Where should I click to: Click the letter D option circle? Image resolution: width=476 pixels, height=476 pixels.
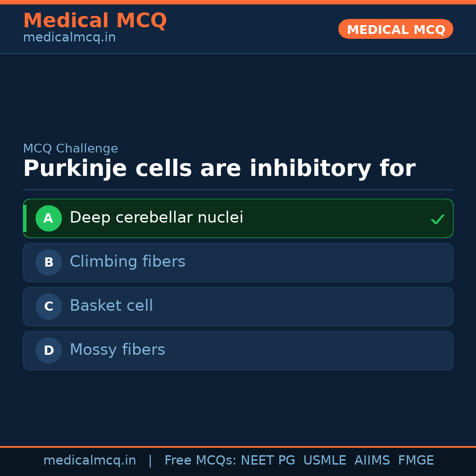point(48,351)
